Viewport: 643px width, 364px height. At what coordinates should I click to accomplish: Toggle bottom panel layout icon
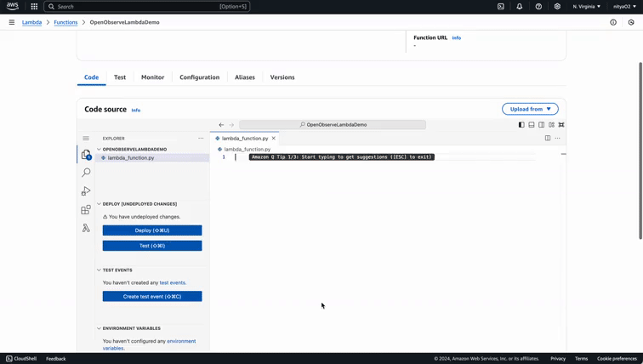(x=532, y=125)
